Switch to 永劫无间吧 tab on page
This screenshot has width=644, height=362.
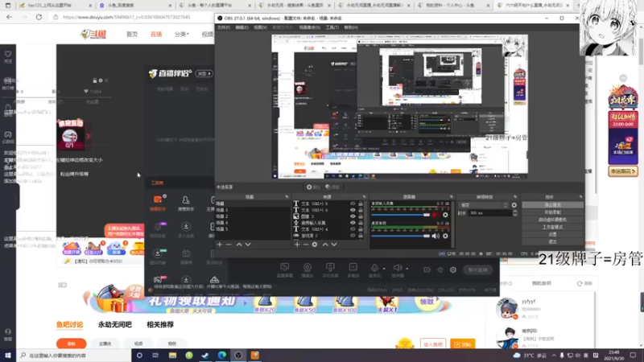[x=114, y=324]
